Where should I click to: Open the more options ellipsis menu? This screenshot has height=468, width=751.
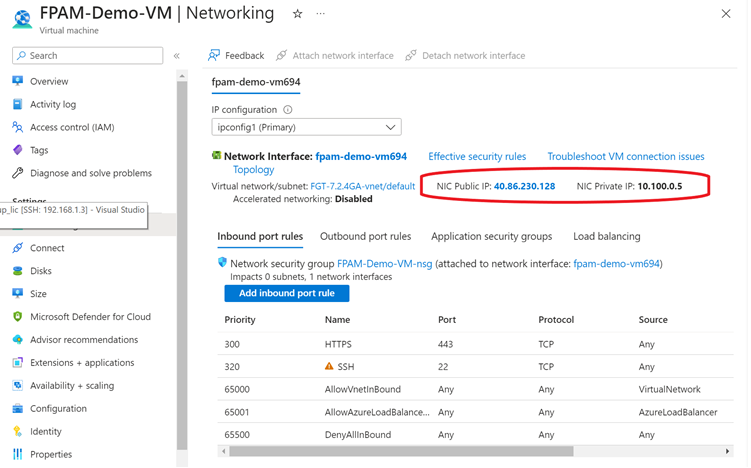(320, 14)
